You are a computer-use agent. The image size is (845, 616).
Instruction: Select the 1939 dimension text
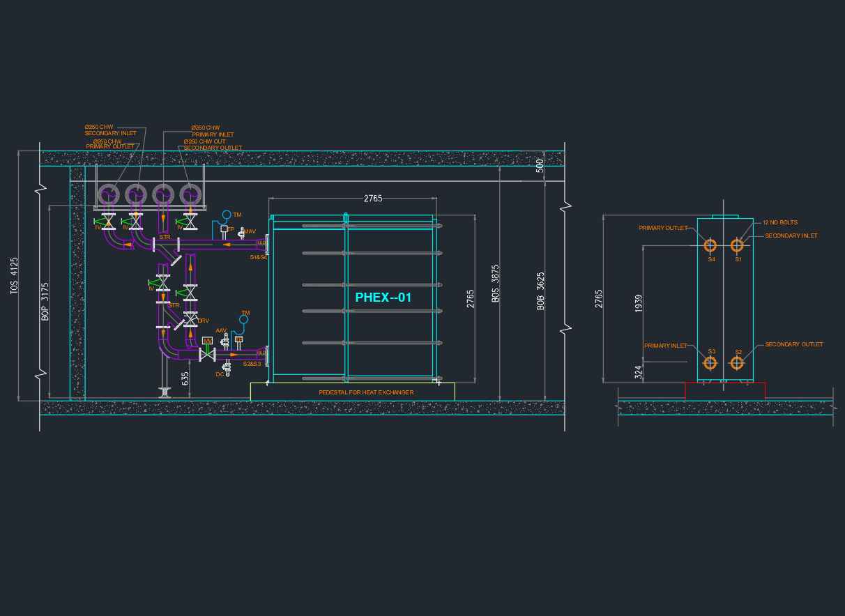[639, 303]
